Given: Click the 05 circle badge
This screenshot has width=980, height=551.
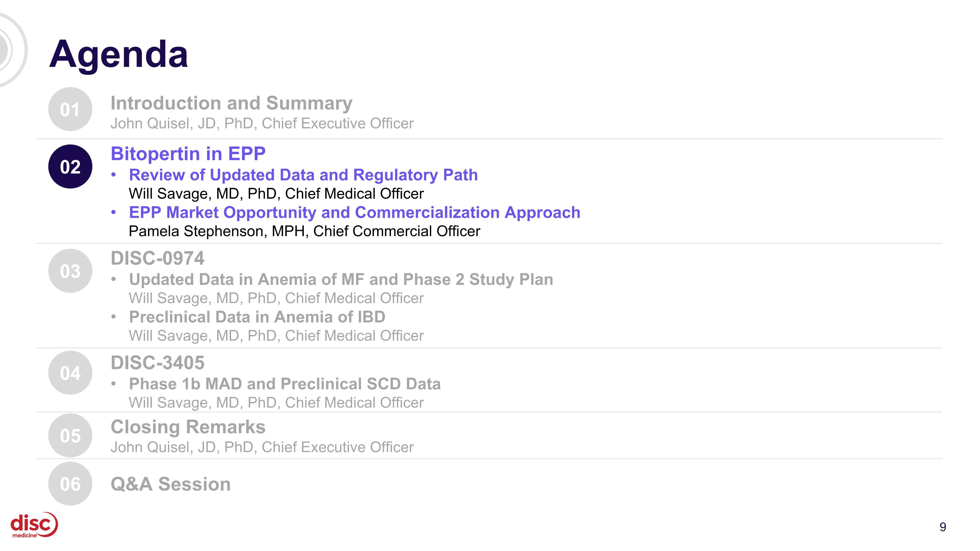Looking at the screenshot, I should tap(70, 435).
